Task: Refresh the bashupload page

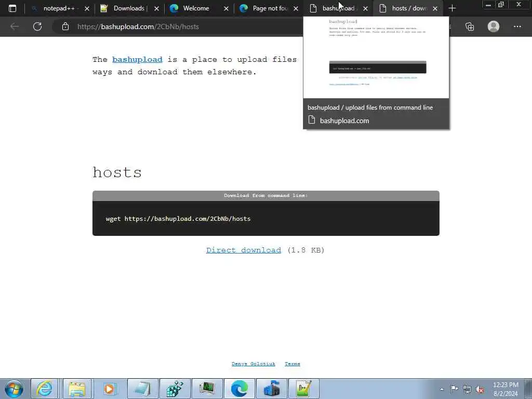Action: (x=37, y=26)
